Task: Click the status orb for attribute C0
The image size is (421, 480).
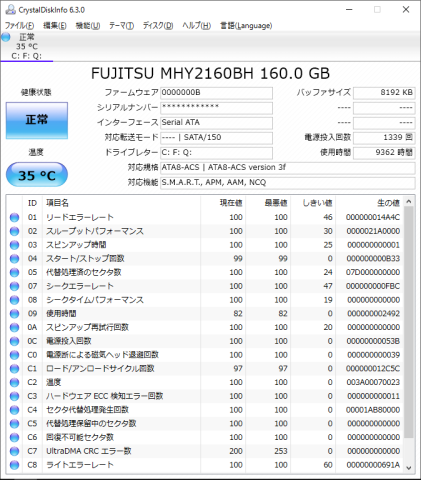Action: pos(14,355)
